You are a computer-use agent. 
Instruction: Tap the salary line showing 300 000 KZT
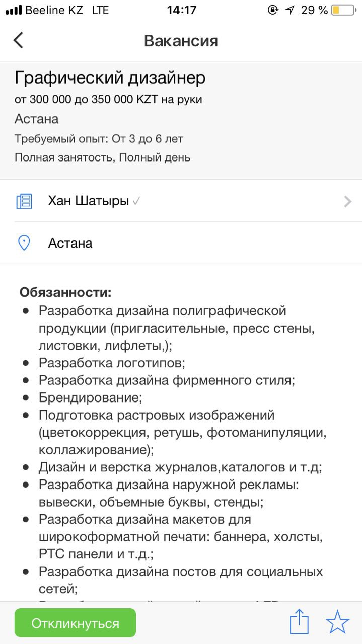108,99
